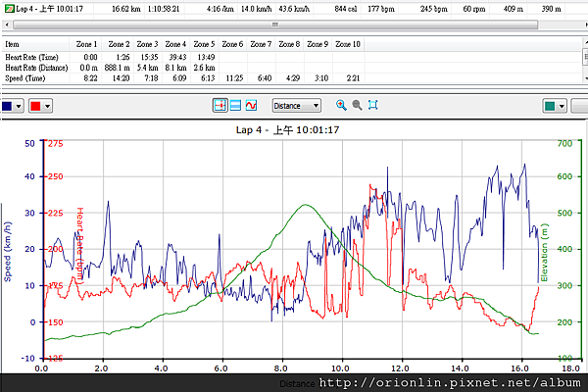
Task: Click the 245 bpm max heart rate cell
Action: tap(434, 9)
